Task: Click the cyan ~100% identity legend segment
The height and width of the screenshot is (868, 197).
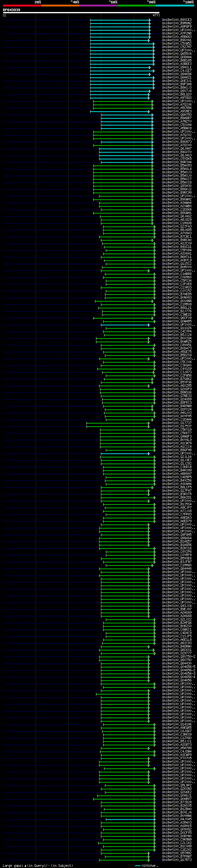Action: pos(175,6)
